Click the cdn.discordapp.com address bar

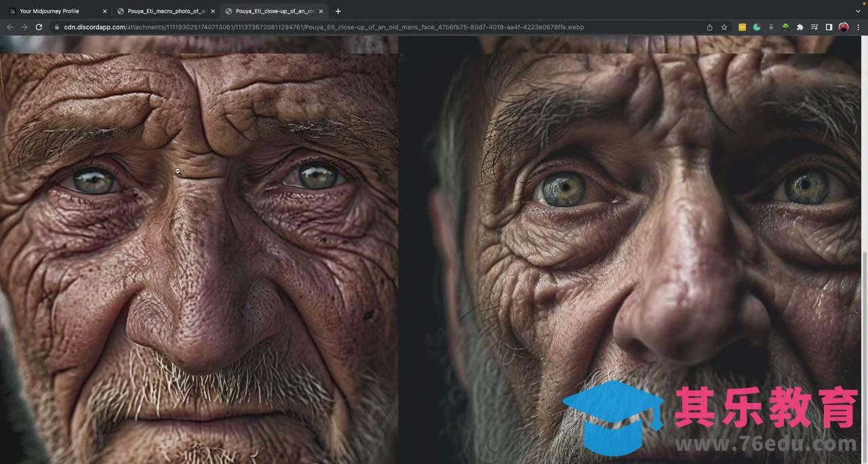[x=339, y=27]
